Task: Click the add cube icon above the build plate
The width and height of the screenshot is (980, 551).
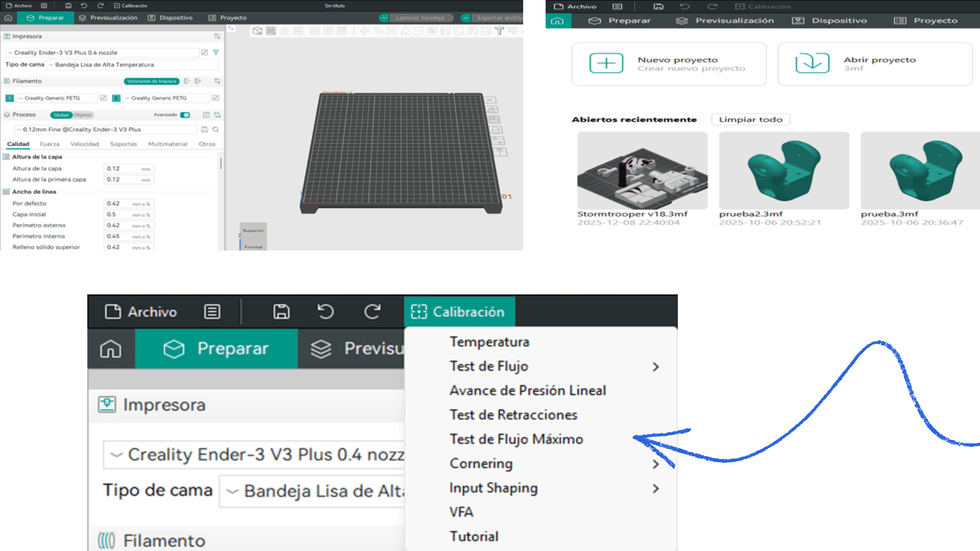Action: 257,31
